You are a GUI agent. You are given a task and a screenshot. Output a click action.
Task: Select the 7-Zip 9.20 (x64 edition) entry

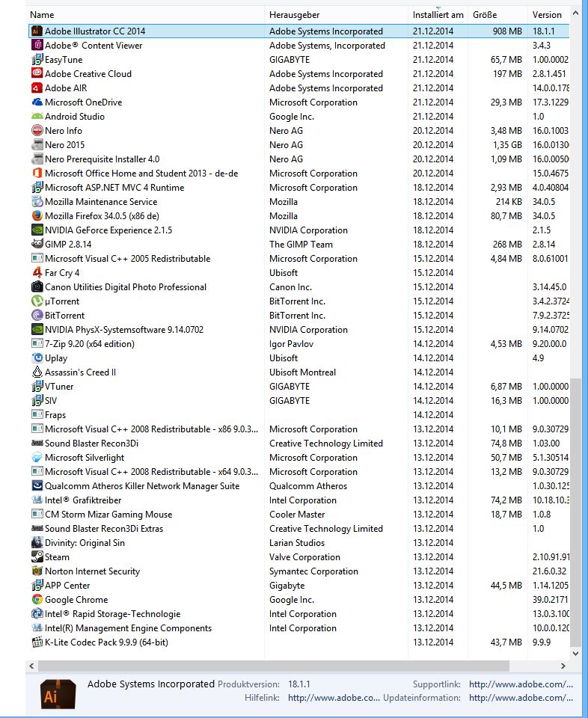[298, 343]
